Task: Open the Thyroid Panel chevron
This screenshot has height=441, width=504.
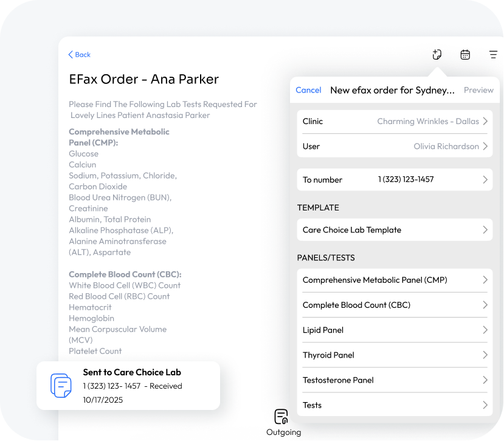Action: tap(485, 355)
